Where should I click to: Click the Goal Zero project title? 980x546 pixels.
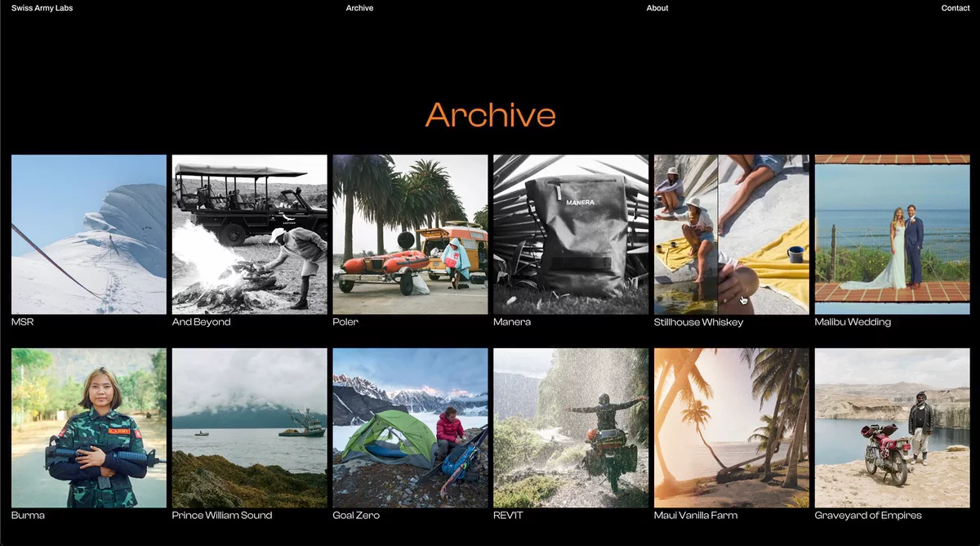[x=356, y=516]
